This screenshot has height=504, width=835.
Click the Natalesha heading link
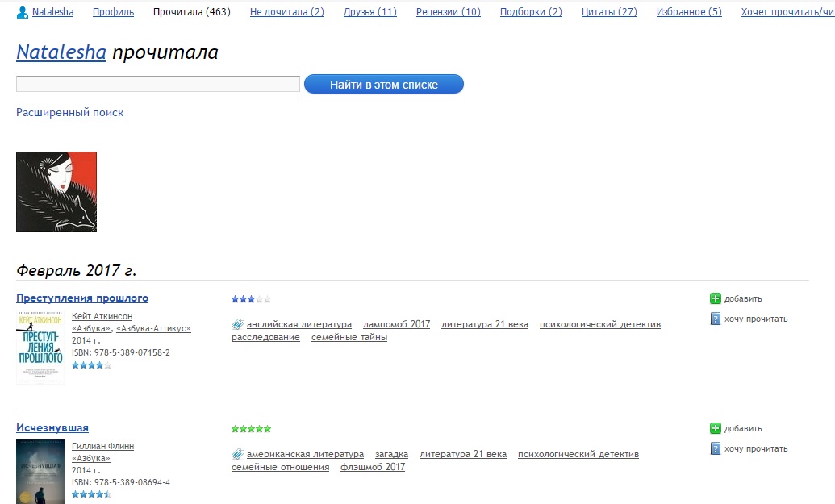click(x=61, y=52)
